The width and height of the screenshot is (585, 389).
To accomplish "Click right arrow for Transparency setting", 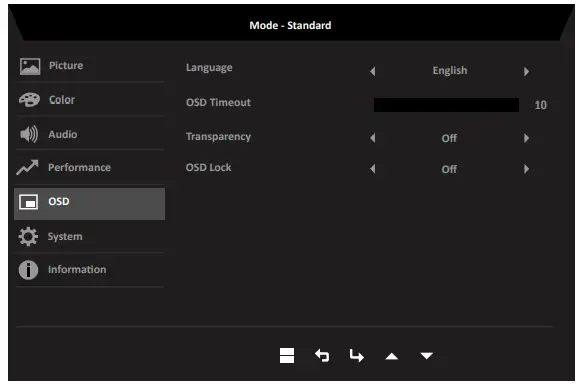I will point(526,138).
